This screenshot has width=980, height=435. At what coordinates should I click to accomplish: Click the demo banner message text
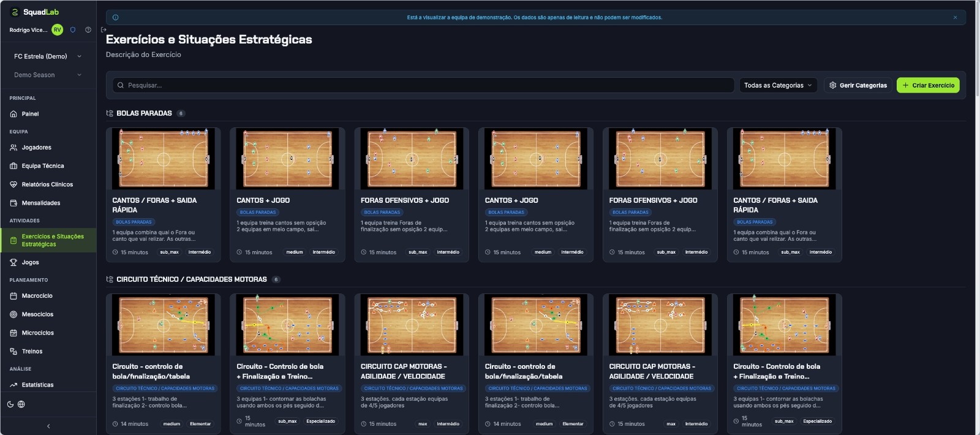tap(534, 17)
